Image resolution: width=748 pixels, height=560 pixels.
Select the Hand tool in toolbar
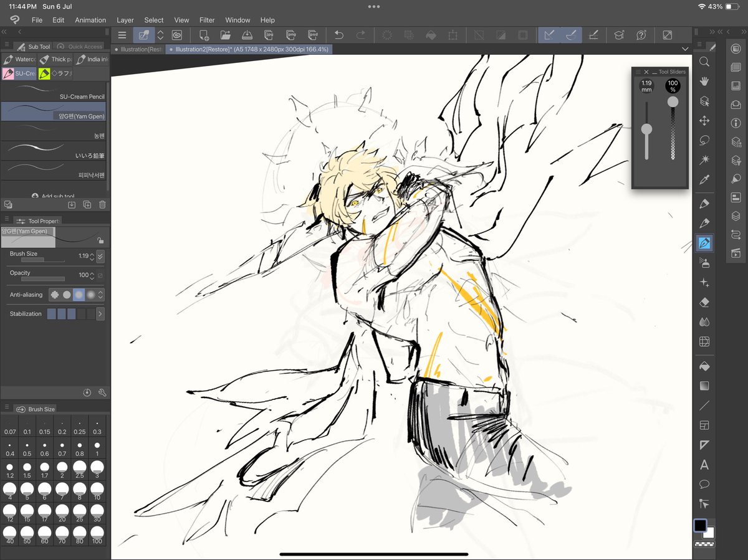pyautogui.click(x=704, y=81)
